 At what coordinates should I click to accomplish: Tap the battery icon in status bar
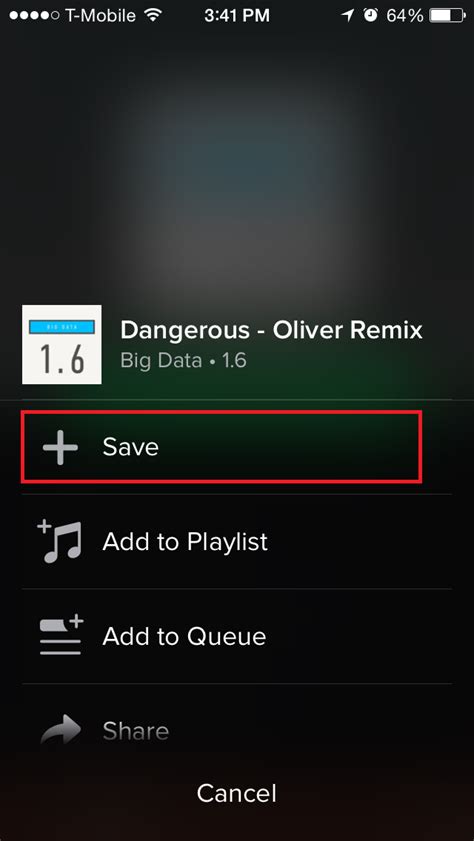(447, 16)
